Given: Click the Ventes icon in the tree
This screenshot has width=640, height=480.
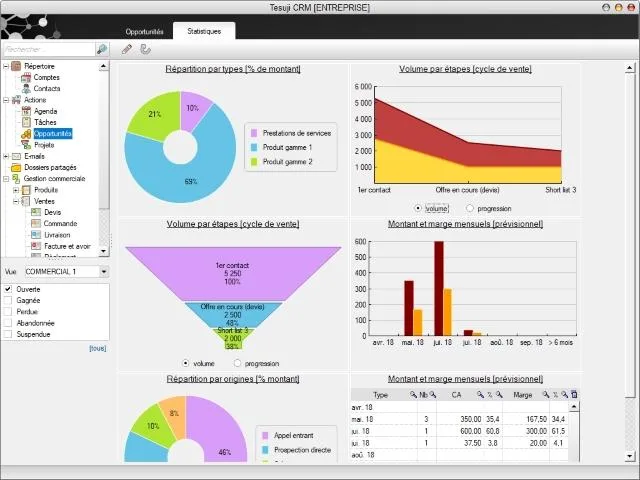Looking at the screenshot, I should [26, 201].
